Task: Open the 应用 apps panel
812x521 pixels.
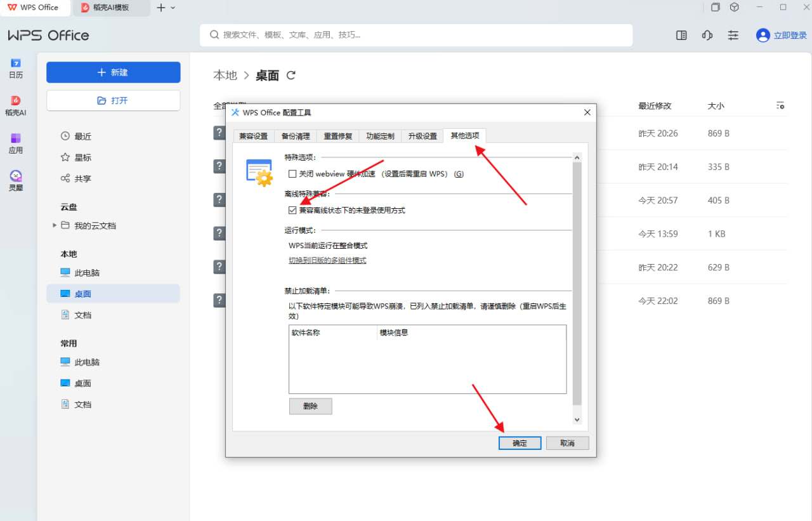Action: click(16, 143)
